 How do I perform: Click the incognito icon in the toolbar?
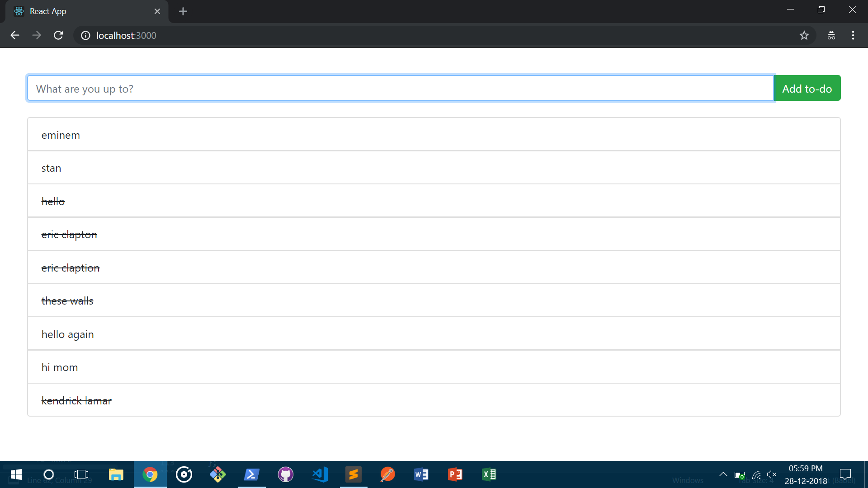[831, 35]
